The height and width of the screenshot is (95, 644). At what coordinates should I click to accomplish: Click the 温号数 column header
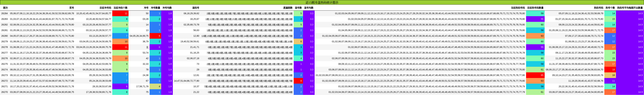(298, 8)
